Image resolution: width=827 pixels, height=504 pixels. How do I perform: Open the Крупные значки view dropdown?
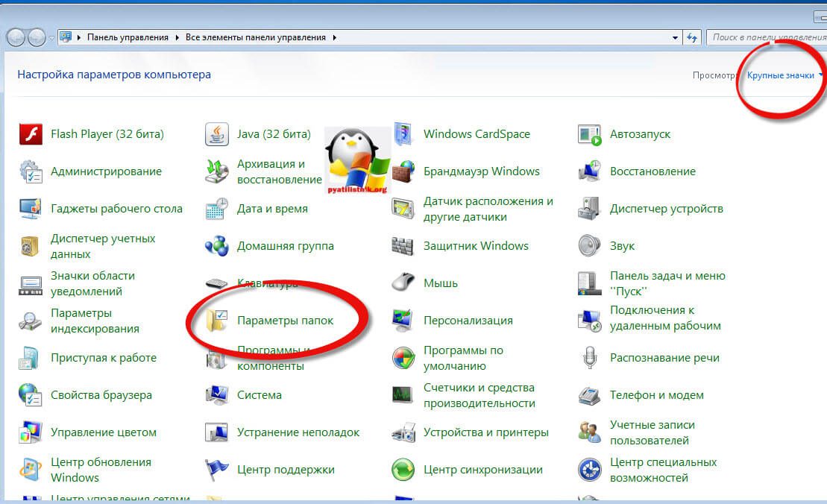pos(784,75)
